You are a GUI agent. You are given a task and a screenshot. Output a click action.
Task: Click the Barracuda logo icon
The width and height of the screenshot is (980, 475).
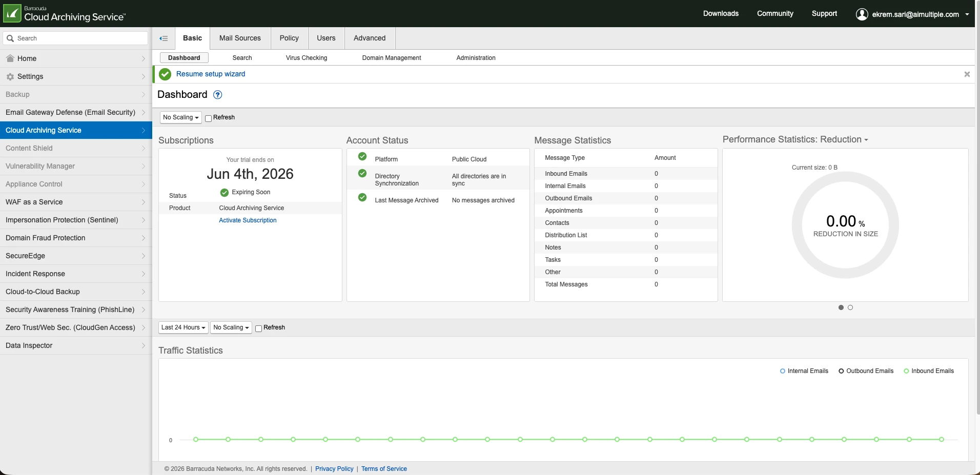click(12, 13)
